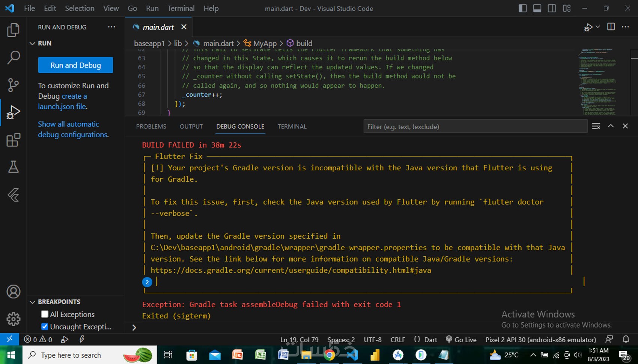Click the lightning bolt icon in status bar
638x364 pixels.
[x=81, y=339]
